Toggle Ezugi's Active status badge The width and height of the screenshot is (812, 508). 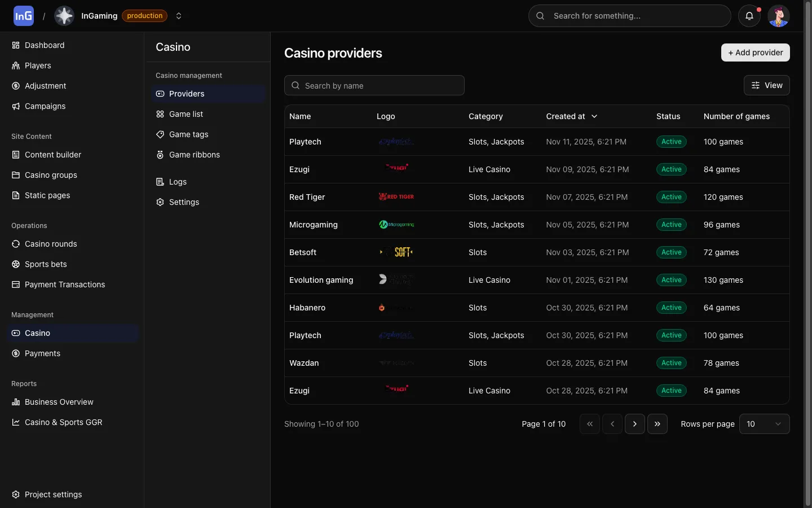coord(671,169)
